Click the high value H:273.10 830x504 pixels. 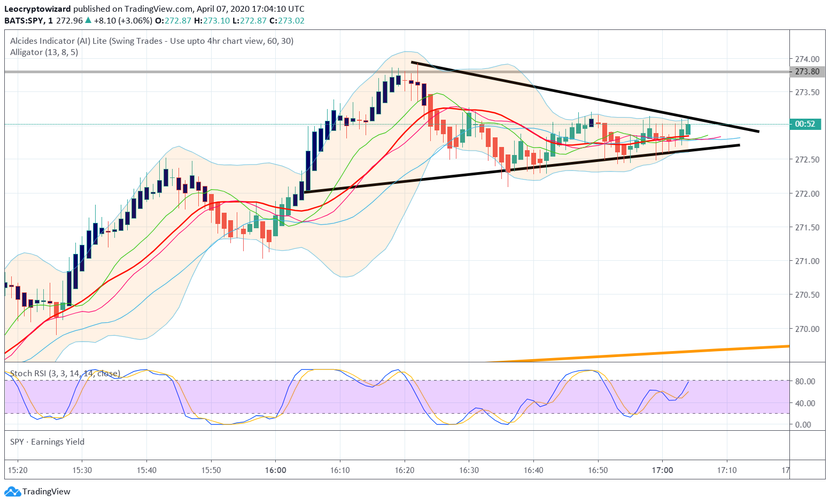coord(212,20)
